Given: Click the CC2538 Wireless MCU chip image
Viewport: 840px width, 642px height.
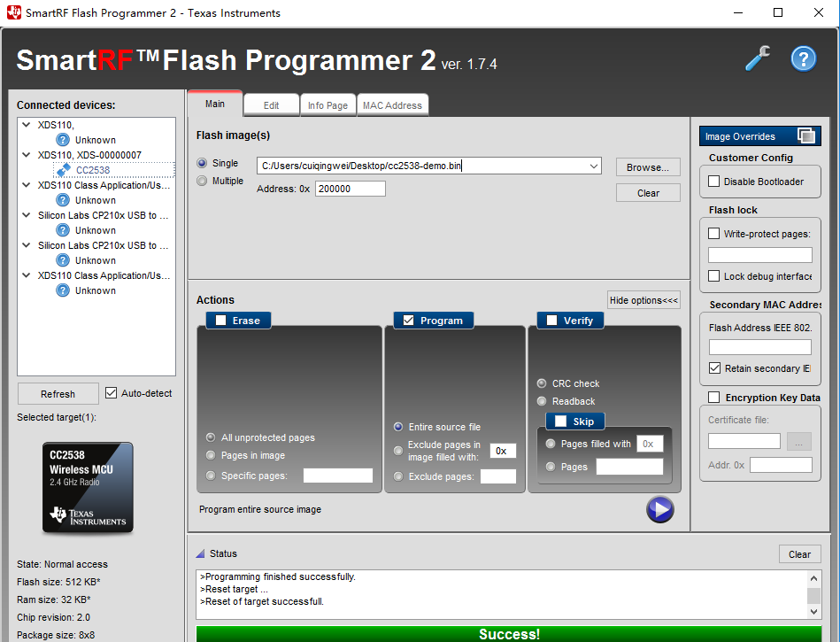Looking at the screenshot, I should pos(88,487).
